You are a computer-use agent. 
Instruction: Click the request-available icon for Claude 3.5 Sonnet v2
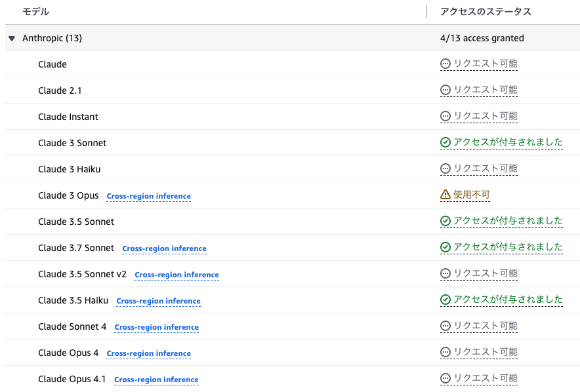coord(445,274)
